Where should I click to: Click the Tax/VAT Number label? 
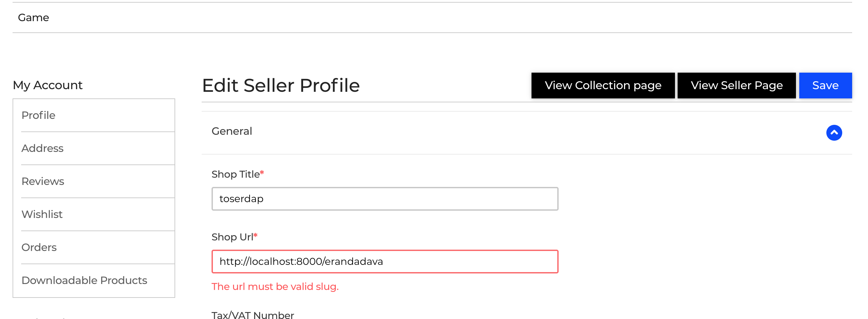click(x=253, y=315)
